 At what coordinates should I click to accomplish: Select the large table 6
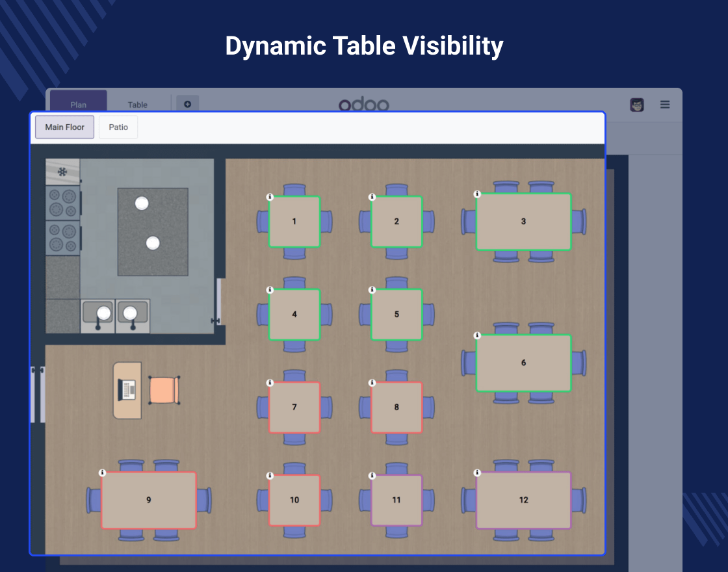[x=524, y=363]
